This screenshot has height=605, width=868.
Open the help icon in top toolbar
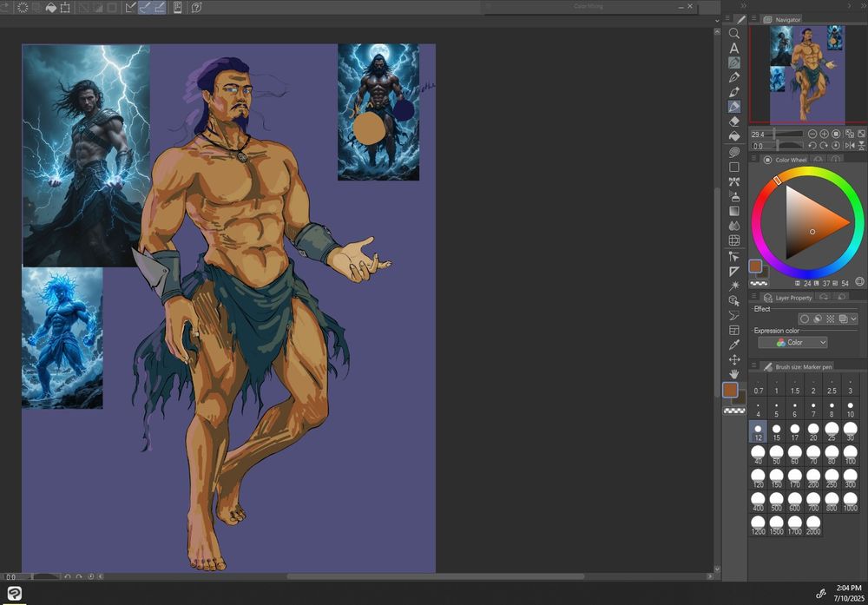click(x=196, y=8)
